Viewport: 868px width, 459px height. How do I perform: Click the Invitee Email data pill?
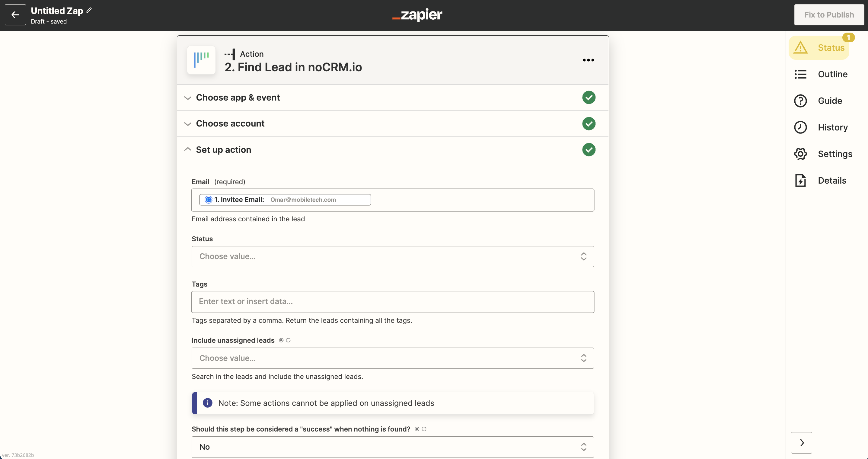285,200
